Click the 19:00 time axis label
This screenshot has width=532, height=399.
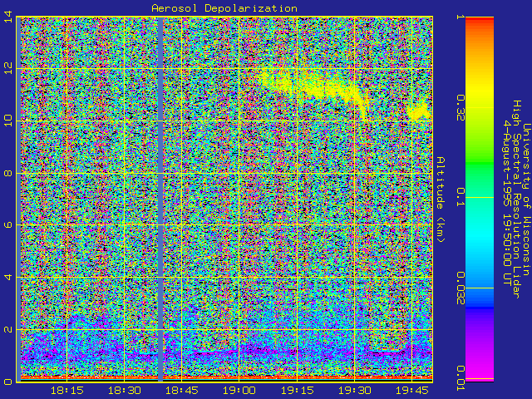click(239, 391)
